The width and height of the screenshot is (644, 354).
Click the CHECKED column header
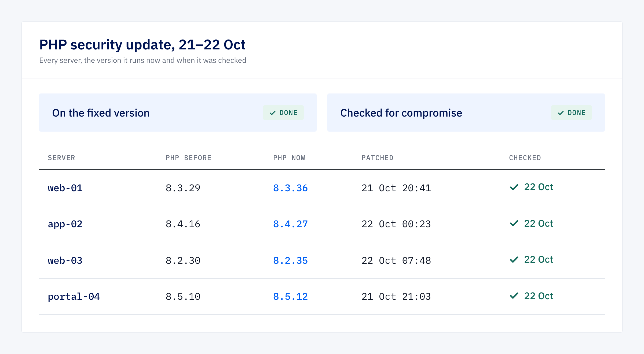(525, 158)
